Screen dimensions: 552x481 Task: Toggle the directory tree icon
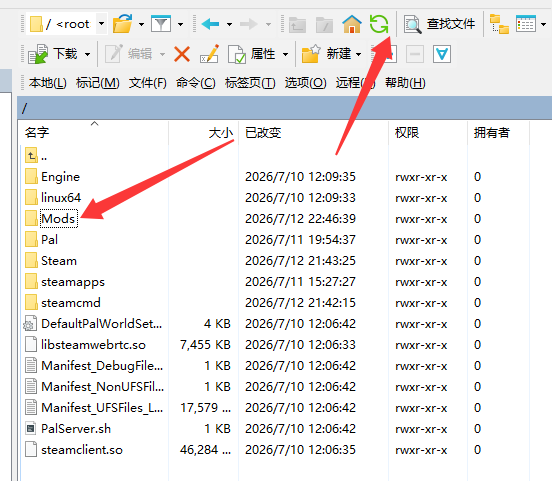[x=499, y=24]
